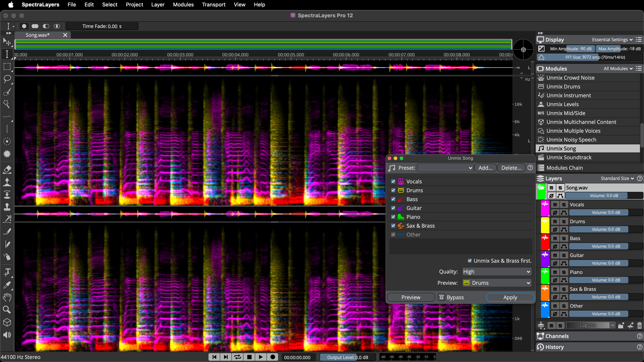Select the Eraser tool in left toolbar
644x362 pixels.
[7, 170]
